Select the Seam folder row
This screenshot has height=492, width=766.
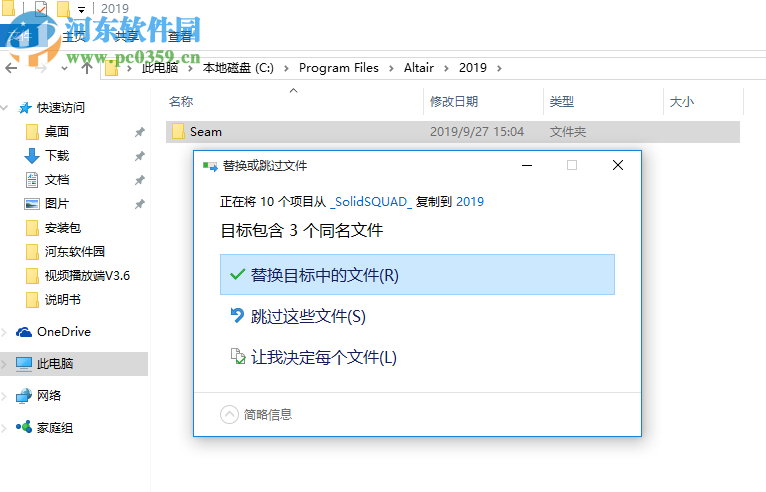click(453, 132)
